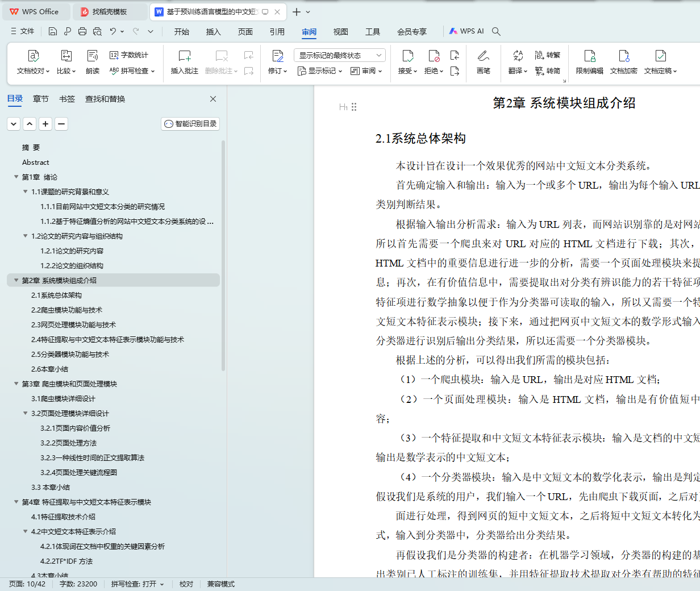Image resolution: width=700 pixels, height=591 pixels.
Task: Click the 文档定稿 finalize document icon
Action: 660,56
